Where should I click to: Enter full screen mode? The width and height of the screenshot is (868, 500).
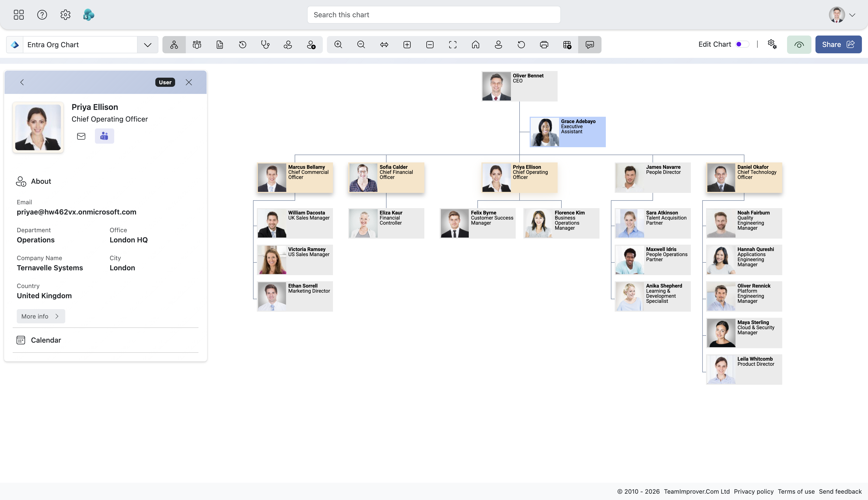tap(453, 45)
